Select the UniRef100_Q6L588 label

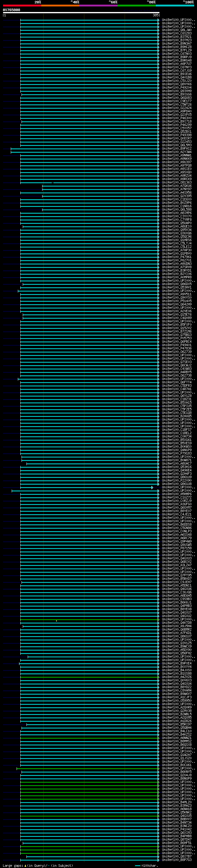point(176,210)
